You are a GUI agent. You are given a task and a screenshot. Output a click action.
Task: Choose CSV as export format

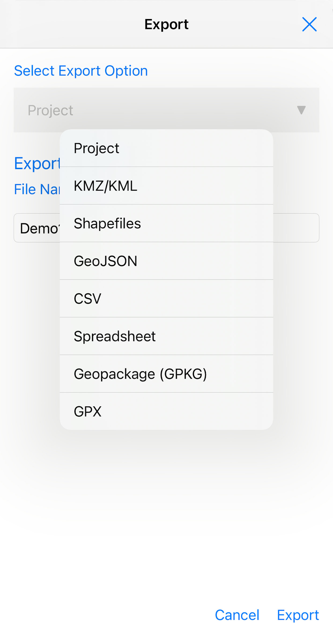tap(166, 299)
